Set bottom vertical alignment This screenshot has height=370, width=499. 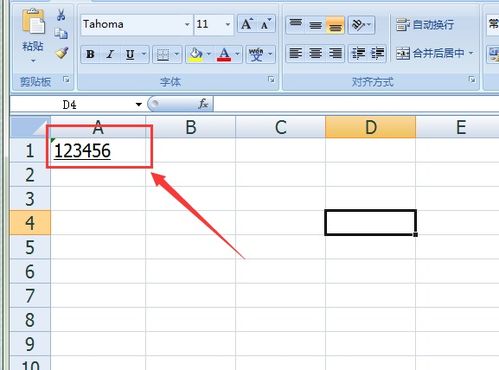(335, 25)
